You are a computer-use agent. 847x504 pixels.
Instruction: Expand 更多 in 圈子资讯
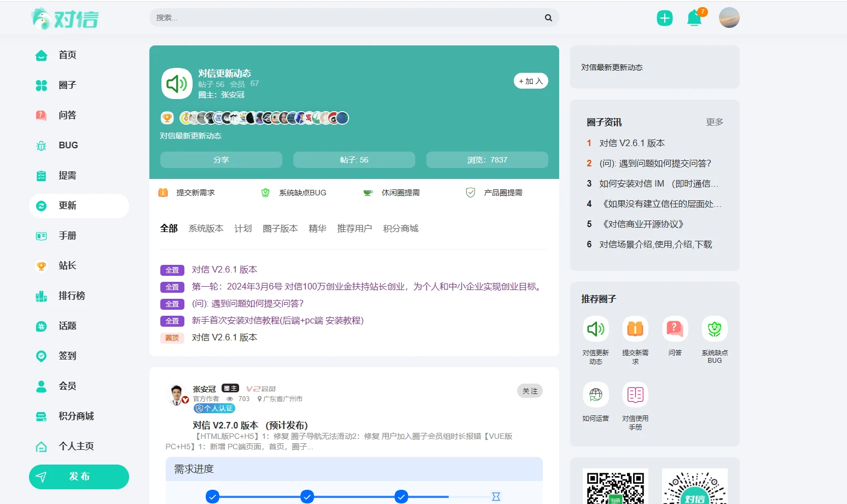[714, 122]
